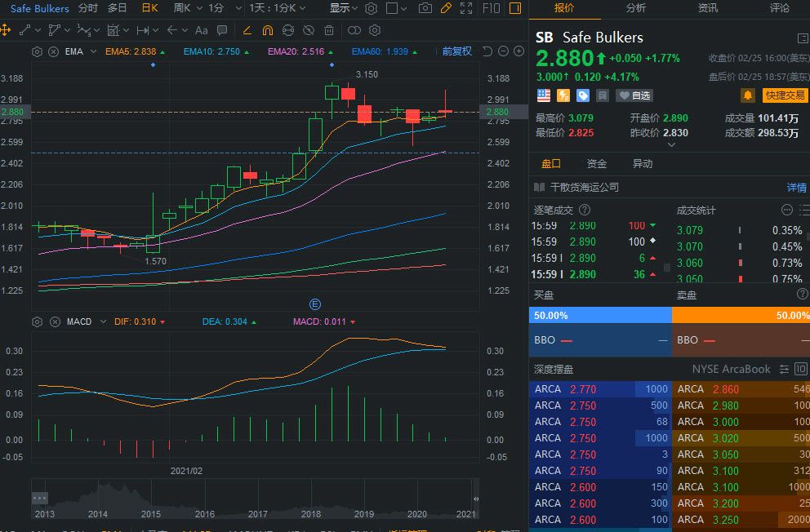Zoom out chart with minus icon

[503, 51]
